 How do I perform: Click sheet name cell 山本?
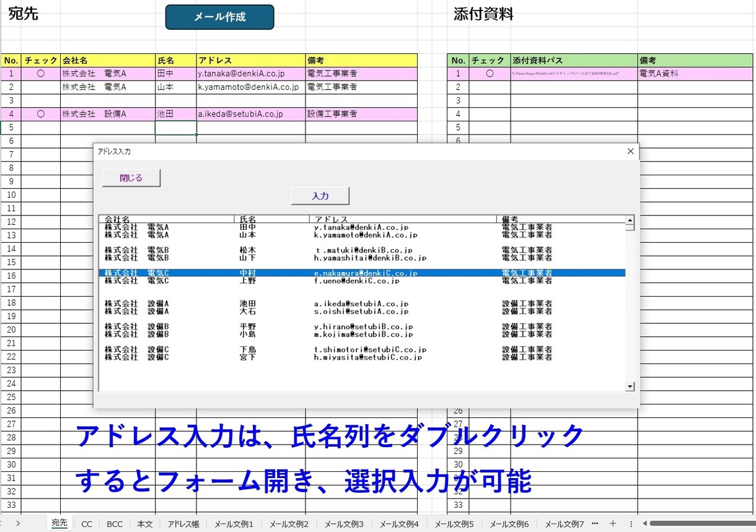point(176,87)
